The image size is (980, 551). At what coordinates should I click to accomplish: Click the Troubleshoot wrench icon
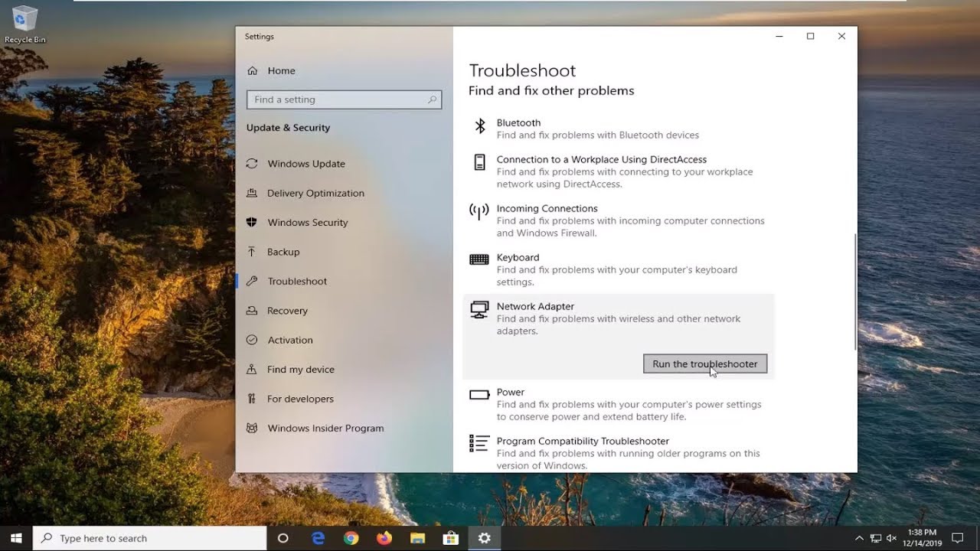251,281
